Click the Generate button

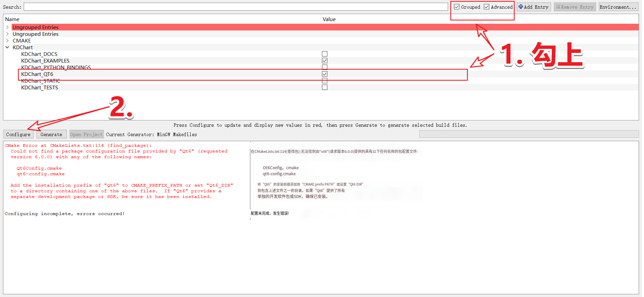pyautogui.click(x=51, y=134)
